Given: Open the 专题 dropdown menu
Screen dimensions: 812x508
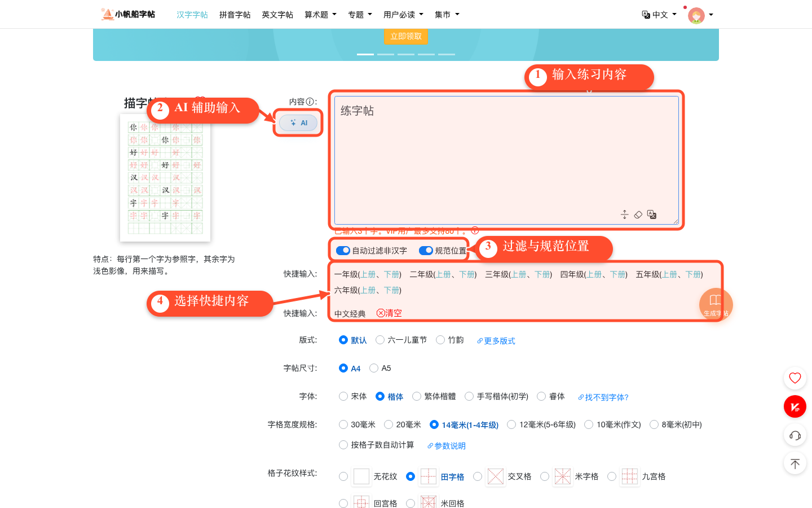Looking at the screenshot, I should [360, 15].
